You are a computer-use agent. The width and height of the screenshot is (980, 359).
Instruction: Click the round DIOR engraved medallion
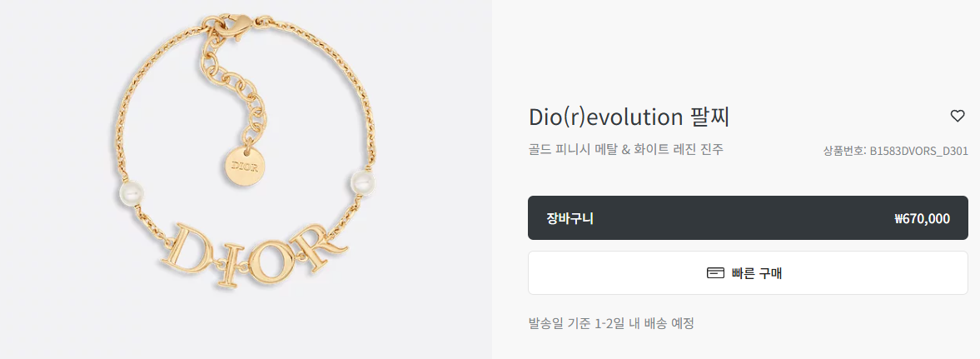coord(245,167)
